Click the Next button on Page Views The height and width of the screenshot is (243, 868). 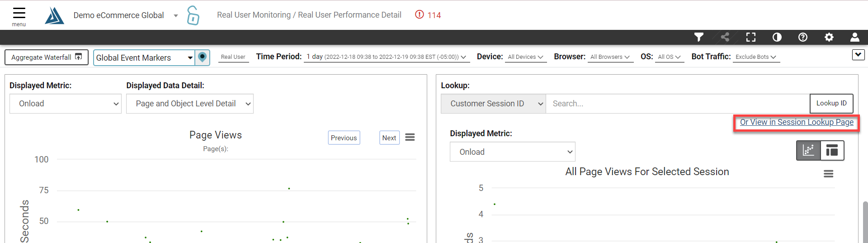point(389,138)
